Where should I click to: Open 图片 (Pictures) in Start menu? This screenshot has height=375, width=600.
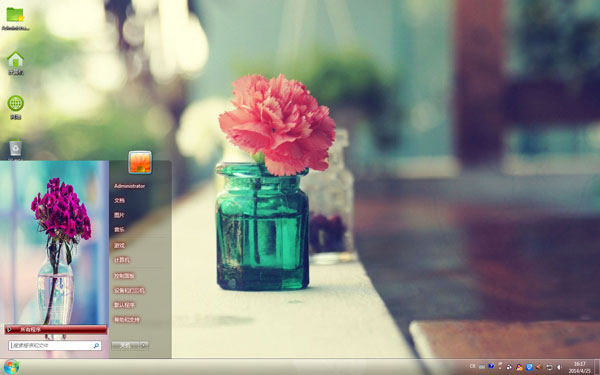point(119,215)
